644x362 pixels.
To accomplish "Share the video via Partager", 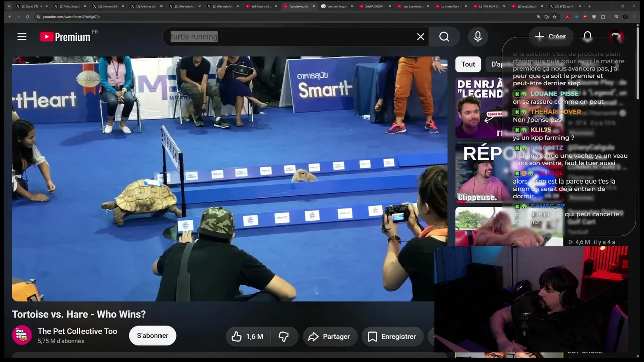I will coord(330,337).
